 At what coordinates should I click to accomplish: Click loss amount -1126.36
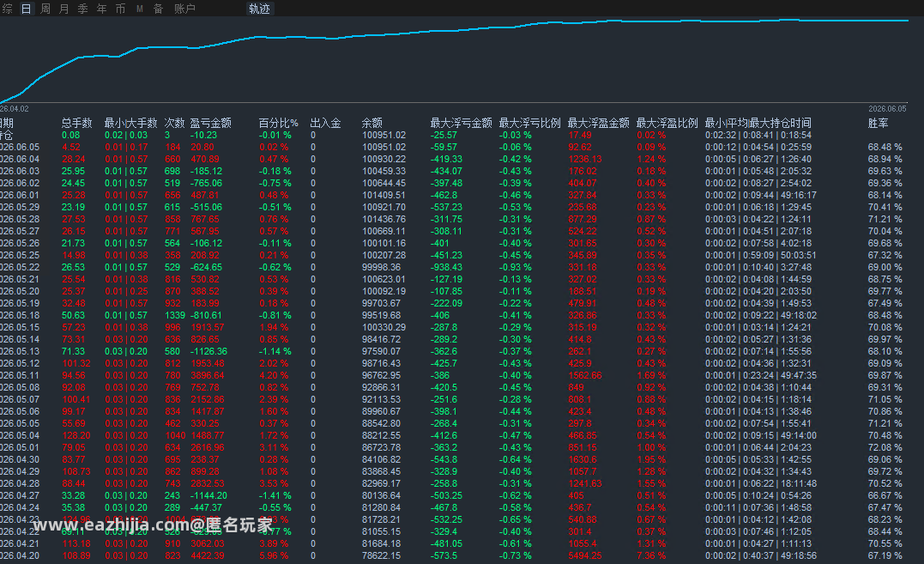(208, 351)
